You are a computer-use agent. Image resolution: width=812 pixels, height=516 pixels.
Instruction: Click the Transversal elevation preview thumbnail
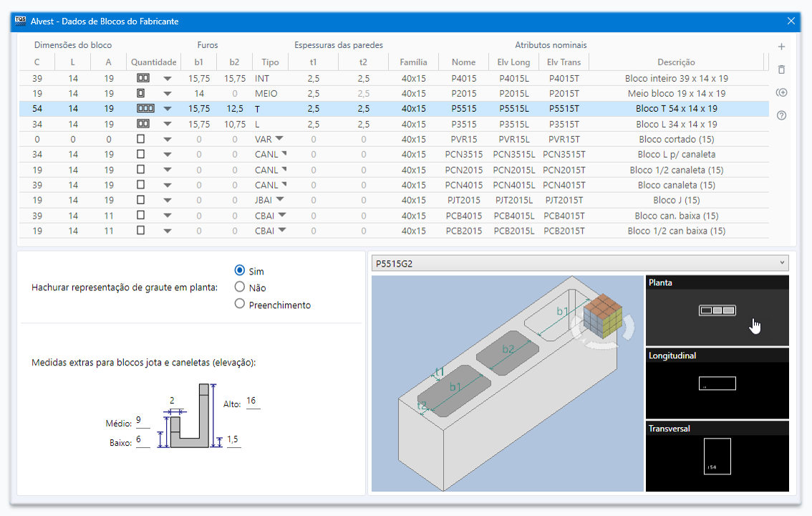(x=717, y=456)
